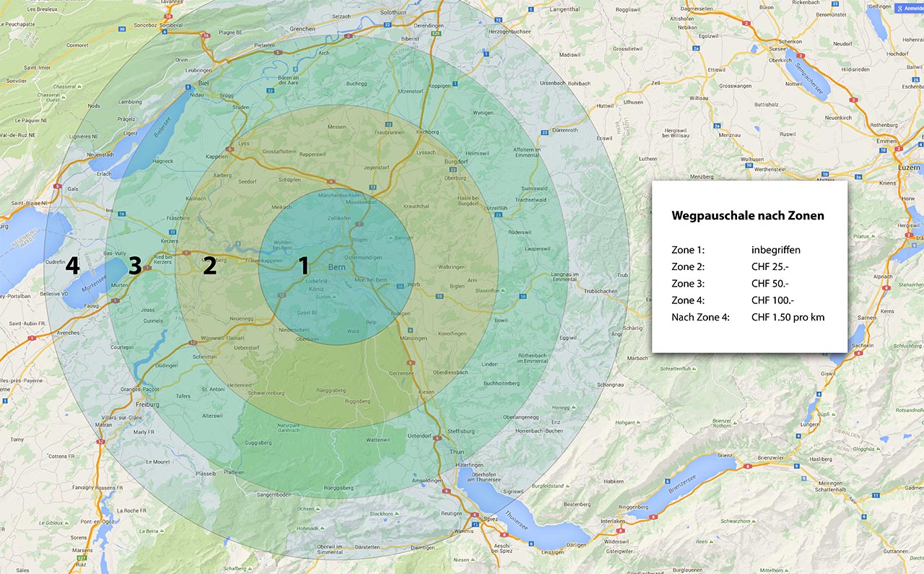Click the Langnau im Emmental label
Viewport: 924px width, 574px height.
coord(567,277)
